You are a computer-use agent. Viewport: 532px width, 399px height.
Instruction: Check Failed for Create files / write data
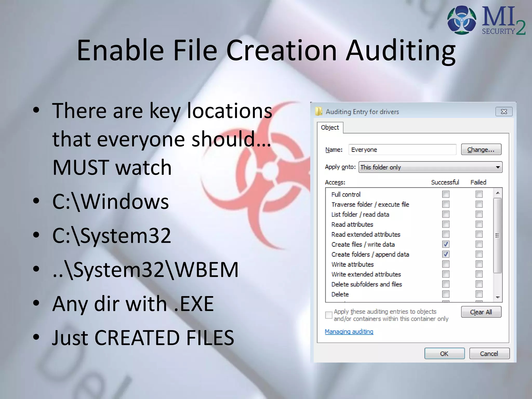click(x=479, y=244)
